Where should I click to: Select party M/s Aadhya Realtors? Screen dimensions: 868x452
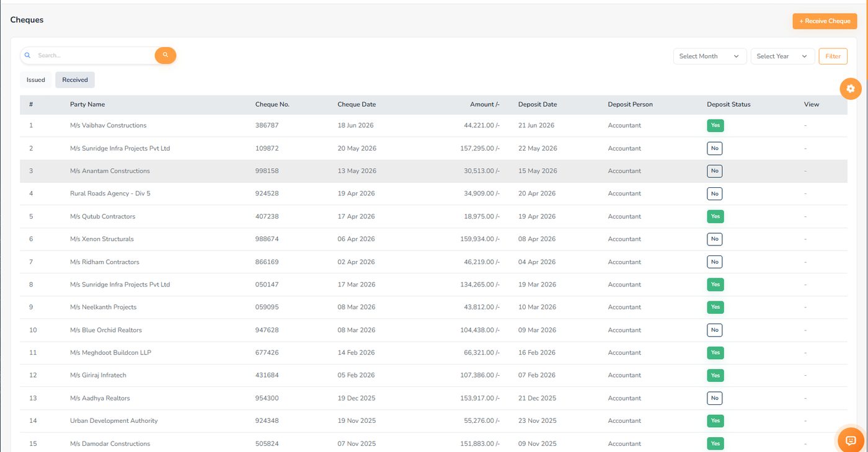point(100,398)
